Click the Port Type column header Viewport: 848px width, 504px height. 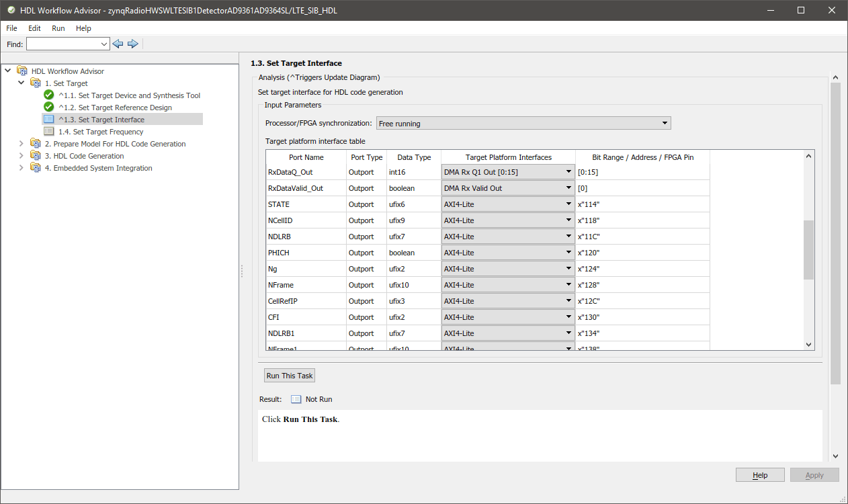tap(367, 157)
